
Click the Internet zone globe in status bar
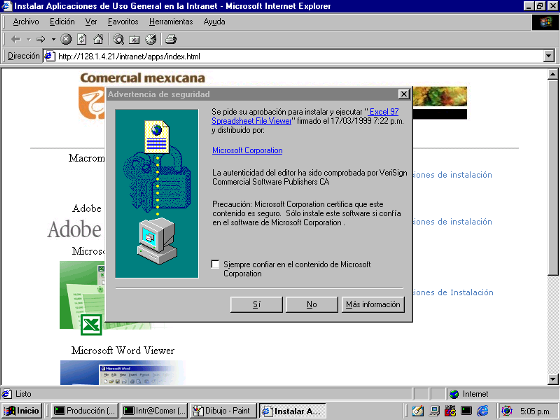click(454, 394)
